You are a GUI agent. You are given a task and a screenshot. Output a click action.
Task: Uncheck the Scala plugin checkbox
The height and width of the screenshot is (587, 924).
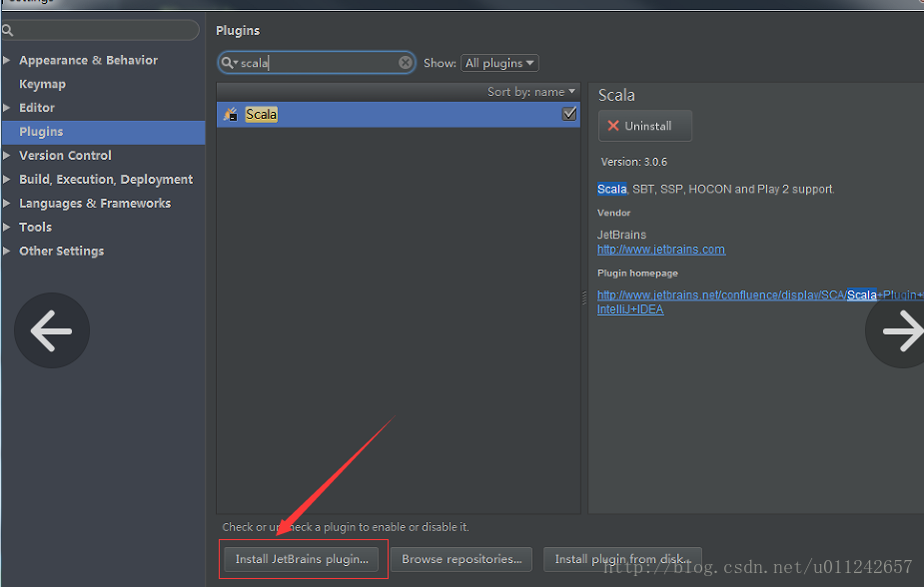tap(569, 114)
